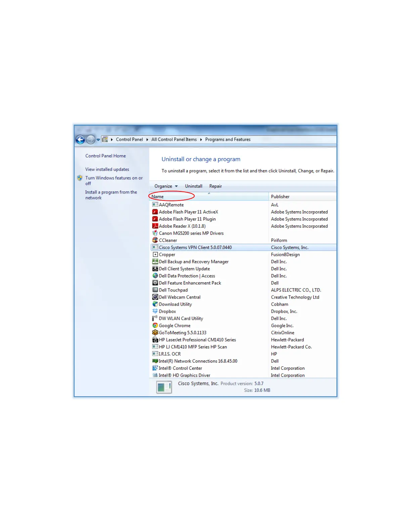Select the Dell Feature Enhancement Pack icon
The height and width of the screenshot is (532, 411).
click(x=155, y=283)
